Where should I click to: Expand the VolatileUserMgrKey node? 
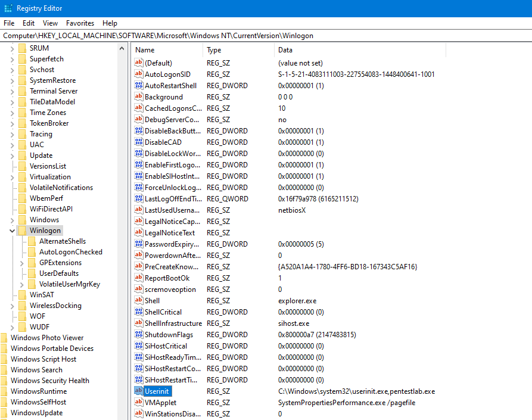22,284
